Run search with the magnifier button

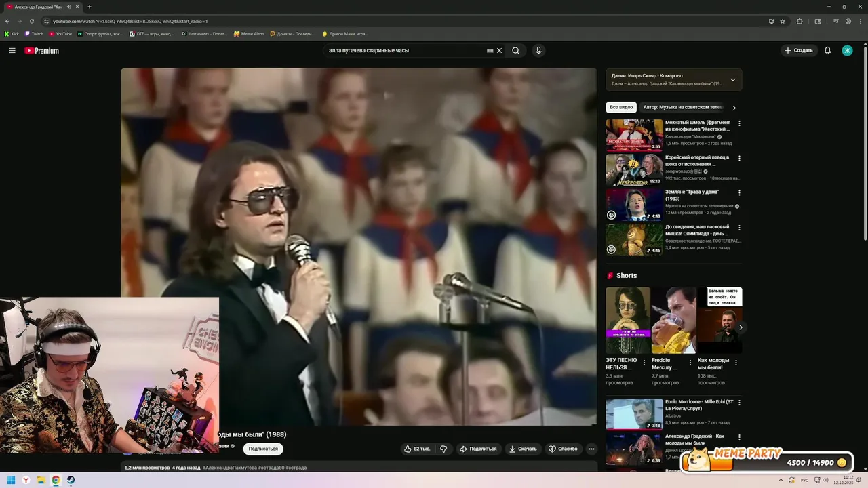click(x=516, y=50)
